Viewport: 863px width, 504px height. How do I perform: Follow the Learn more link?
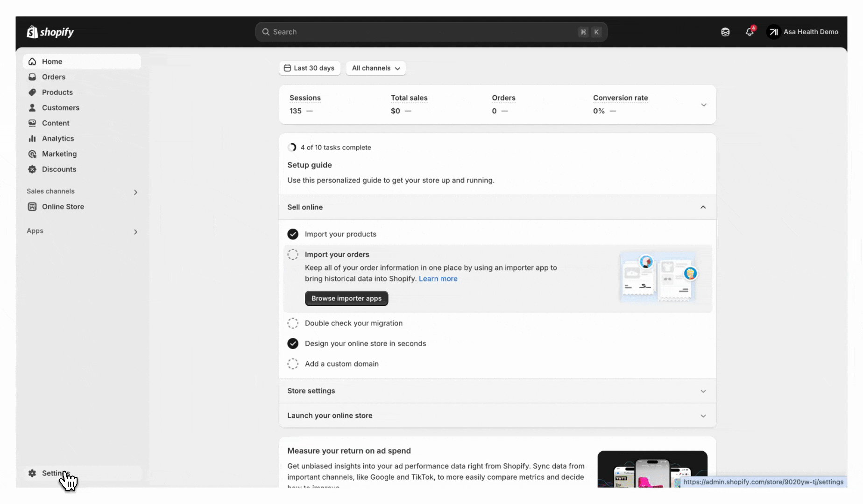pyautogui.click(x=438, y=279)
